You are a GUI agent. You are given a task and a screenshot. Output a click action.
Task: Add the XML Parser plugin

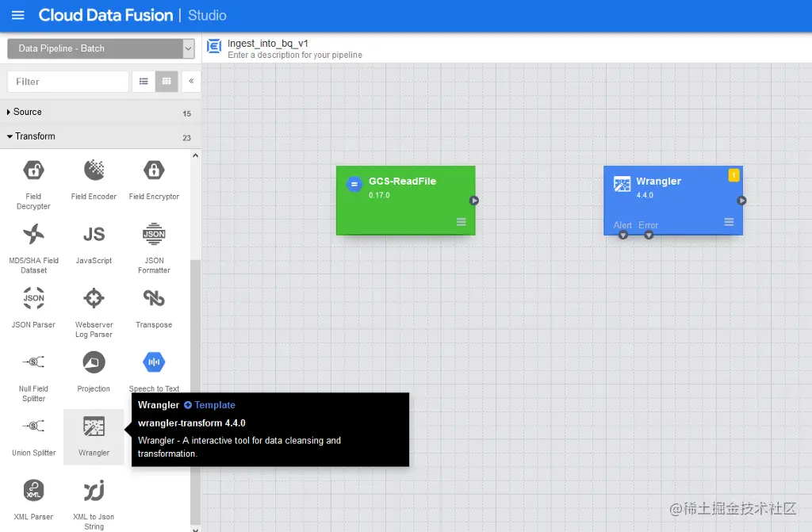click(x=33, y=500)
